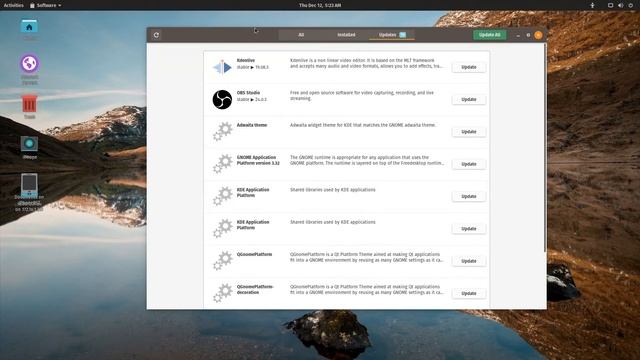Select the Trash desktop icon
Screen dimensions: 640x360
pos(29,104)
